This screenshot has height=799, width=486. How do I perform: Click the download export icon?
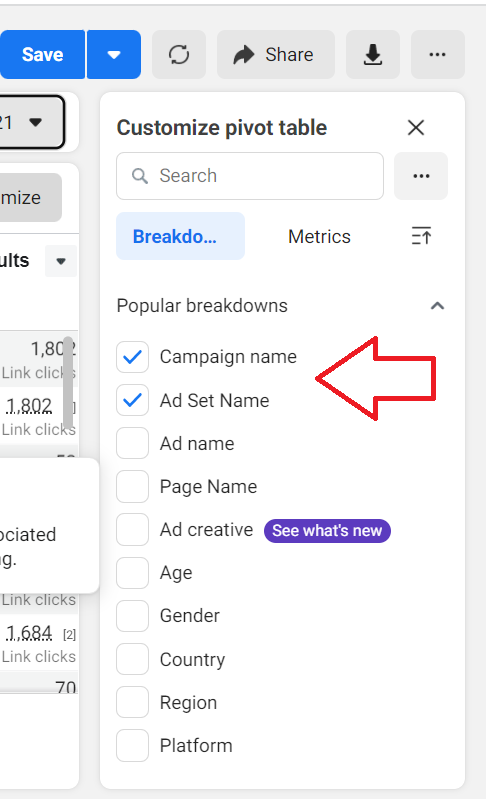click(373, 55)
